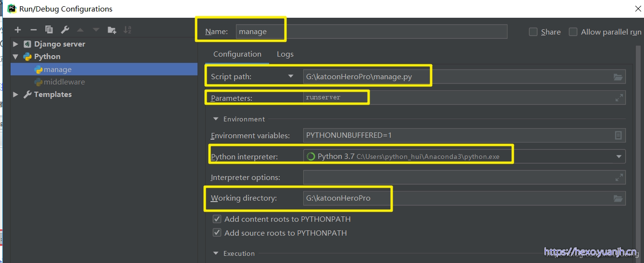Edit environment variables list icon
Viewport: 644px width, 263px height.
pos(619,135)
